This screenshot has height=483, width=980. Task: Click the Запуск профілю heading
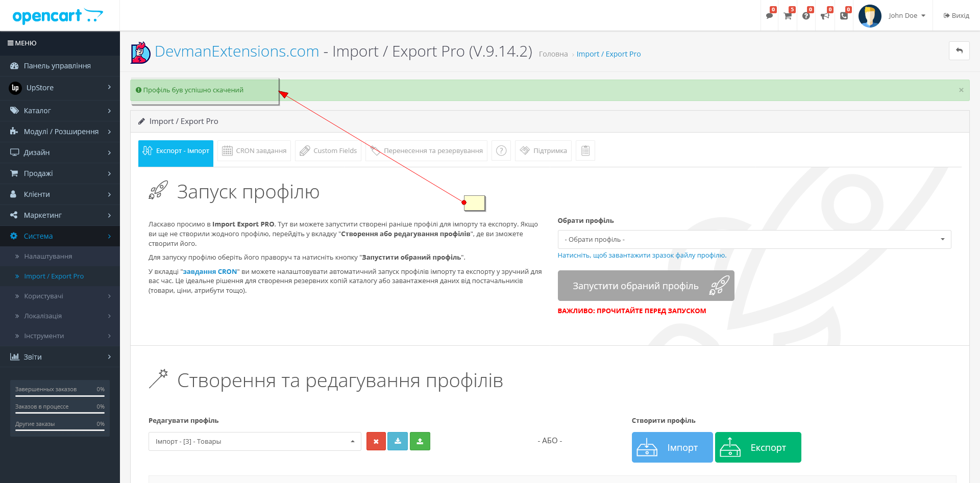tap(248, 192)
